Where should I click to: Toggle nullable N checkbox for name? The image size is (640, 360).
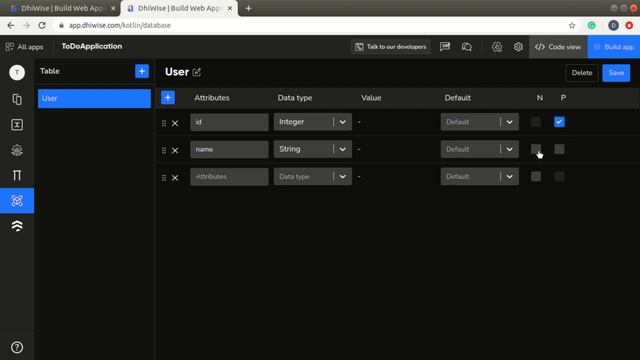[x=536, y=149]
